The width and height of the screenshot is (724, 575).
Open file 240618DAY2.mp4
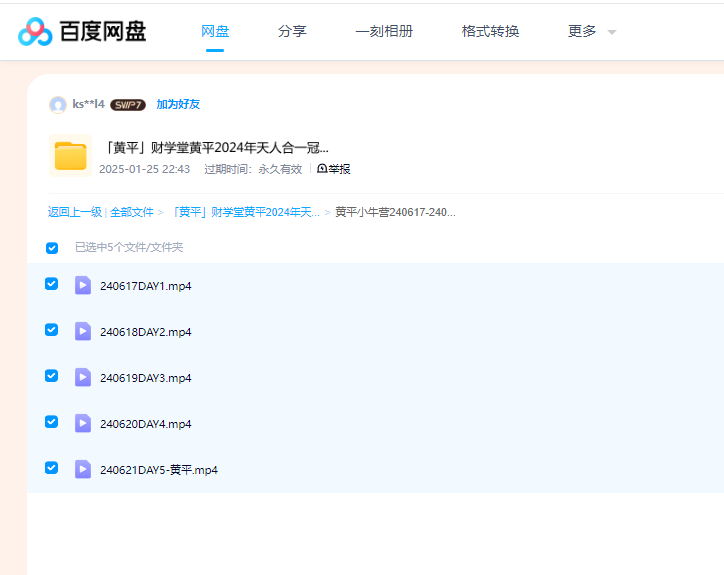pyautogui.click(x=145, y=332)
